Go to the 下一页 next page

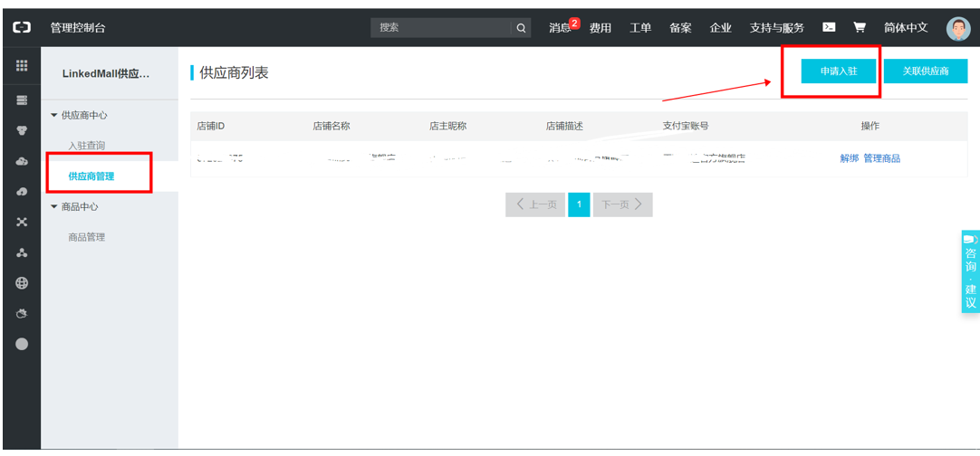[x=622, y=204]
